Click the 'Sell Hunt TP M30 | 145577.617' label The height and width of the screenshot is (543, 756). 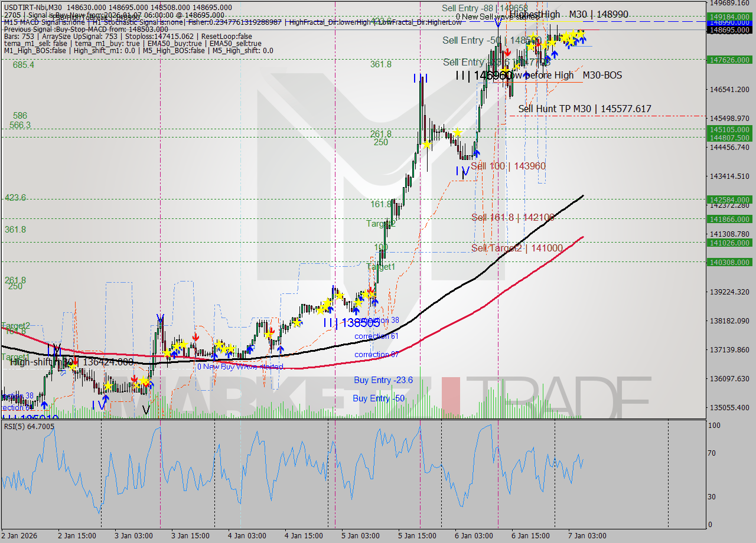(584, 109)
